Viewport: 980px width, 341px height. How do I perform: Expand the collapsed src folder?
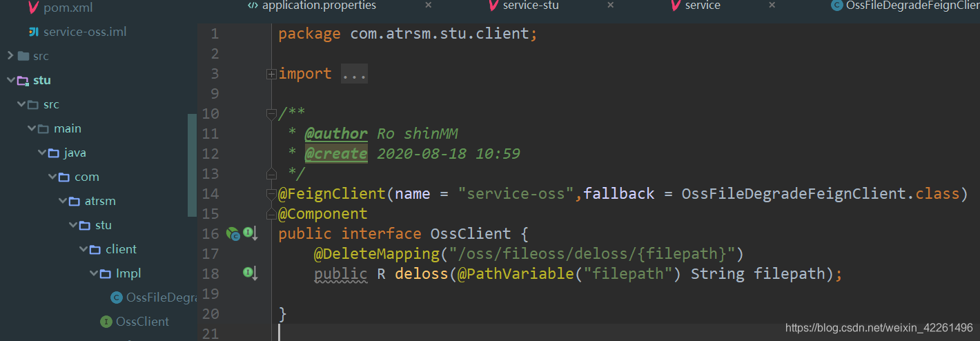click(10, 56)
